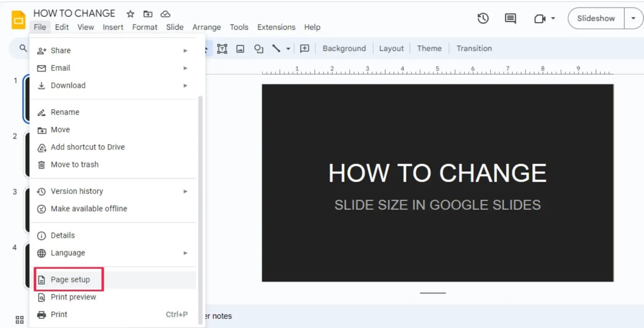Open the insert image tool
Viewport: 644px width, 328px height.
pyautogui.click(x=240, y=49)
